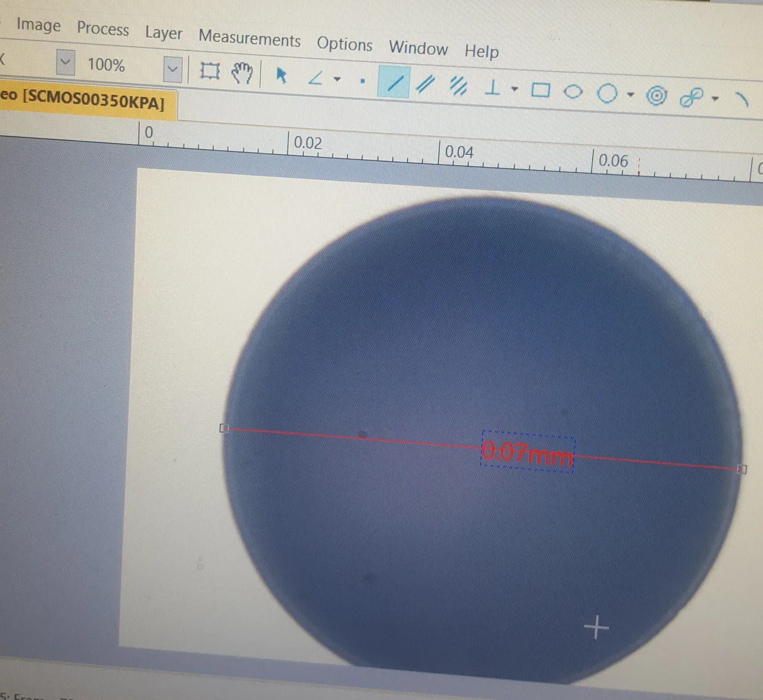
Task: Pick the circle measurement tool
Action: click(x=607, y=94)
